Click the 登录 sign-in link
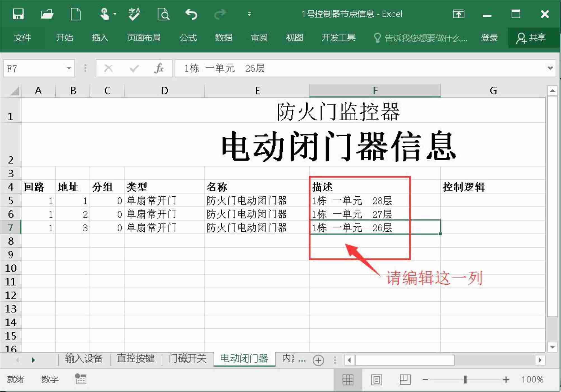Screen dimensions: 561x392 (489, 37)
